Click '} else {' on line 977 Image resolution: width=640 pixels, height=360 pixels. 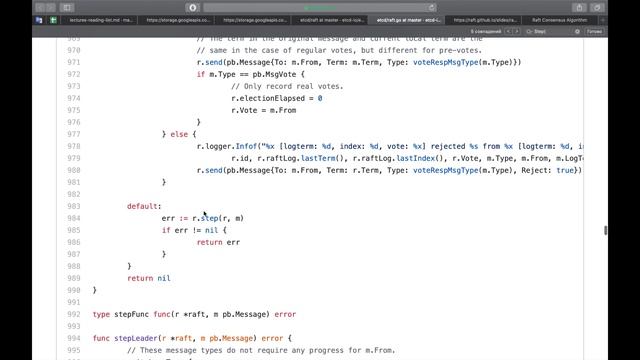(179, 134)
